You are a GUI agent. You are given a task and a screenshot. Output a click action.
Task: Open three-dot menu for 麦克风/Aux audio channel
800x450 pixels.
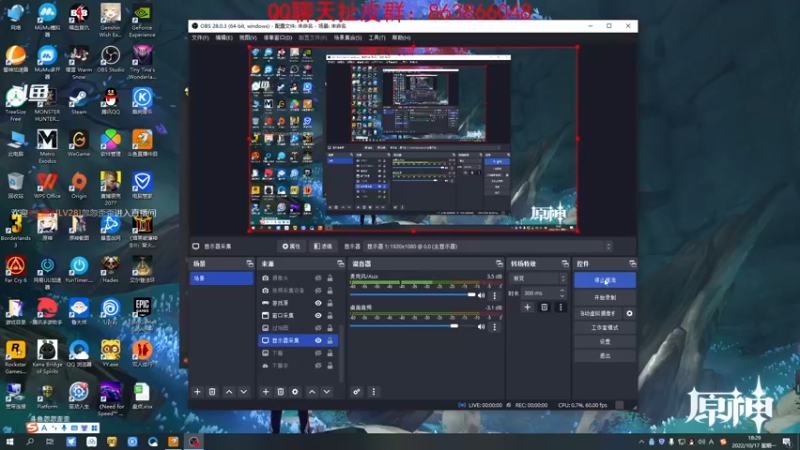(x=494, y=295)
